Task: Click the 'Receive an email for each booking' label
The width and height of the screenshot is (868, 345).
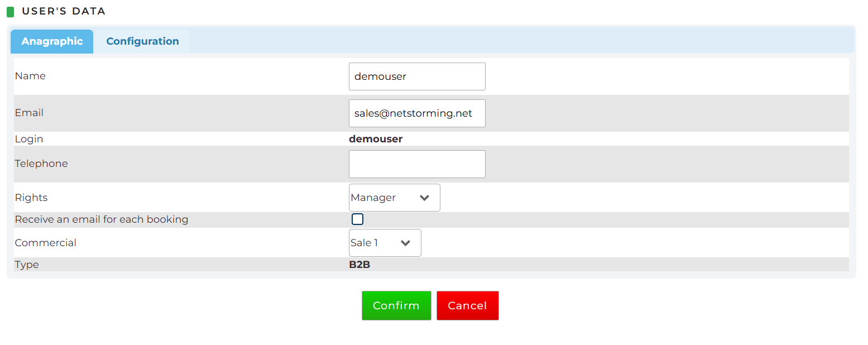Action: point(102,219)
